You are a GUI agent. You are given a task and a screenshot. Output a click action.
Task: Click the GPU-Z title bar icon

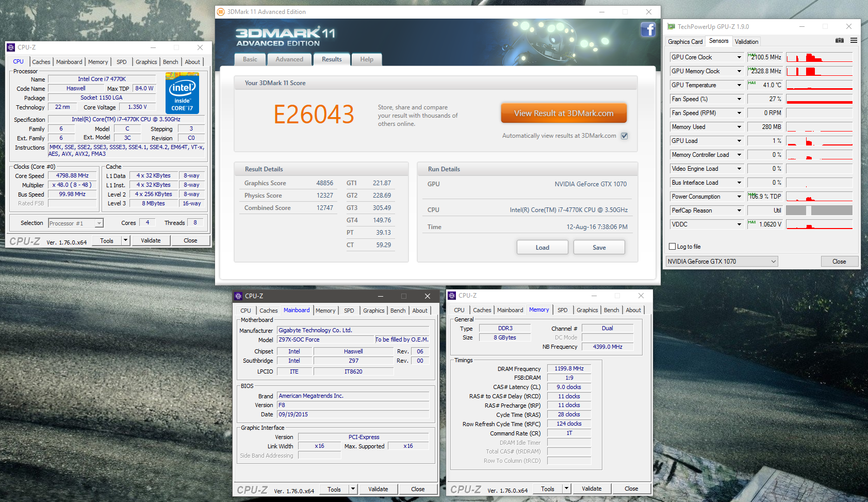(671, 26)
